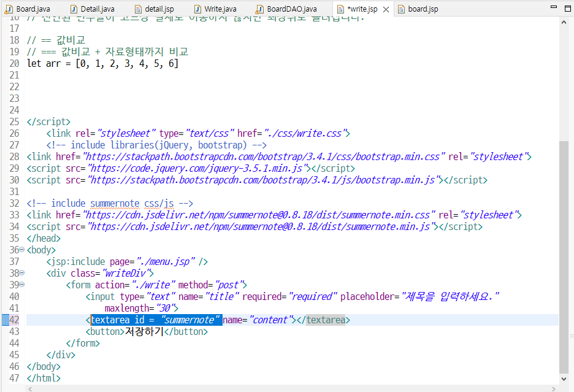Screen dimensions: 574x392
Task: Click the Write.java file icon
Action: (197, 9)
